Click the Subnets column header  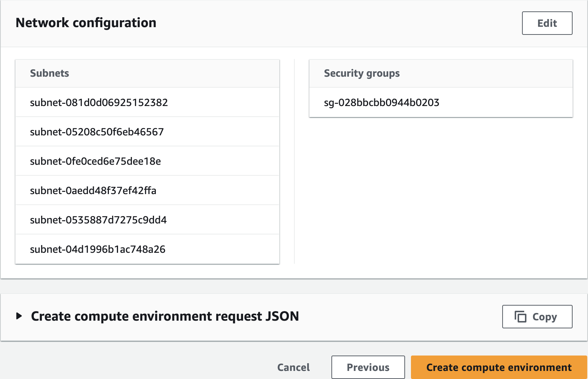tap(49, 73)
